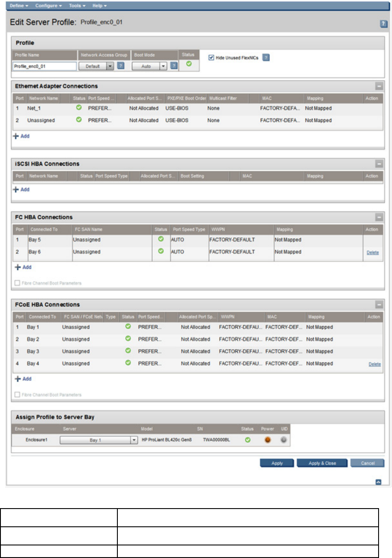The image size is (392, 558).
Task: Click status icon of Ethernet port Net_1
Action: click(x=79, y=108)
